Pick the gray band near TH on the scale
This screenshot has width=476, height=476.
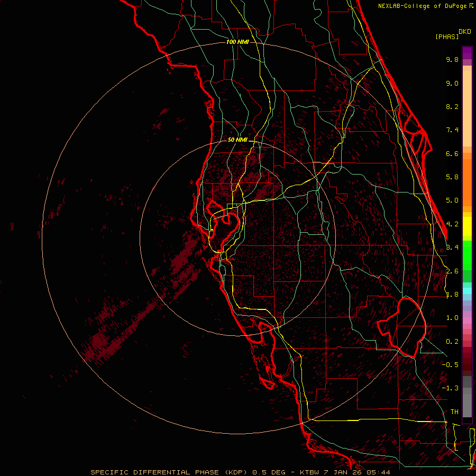click(x=467, y=405)
